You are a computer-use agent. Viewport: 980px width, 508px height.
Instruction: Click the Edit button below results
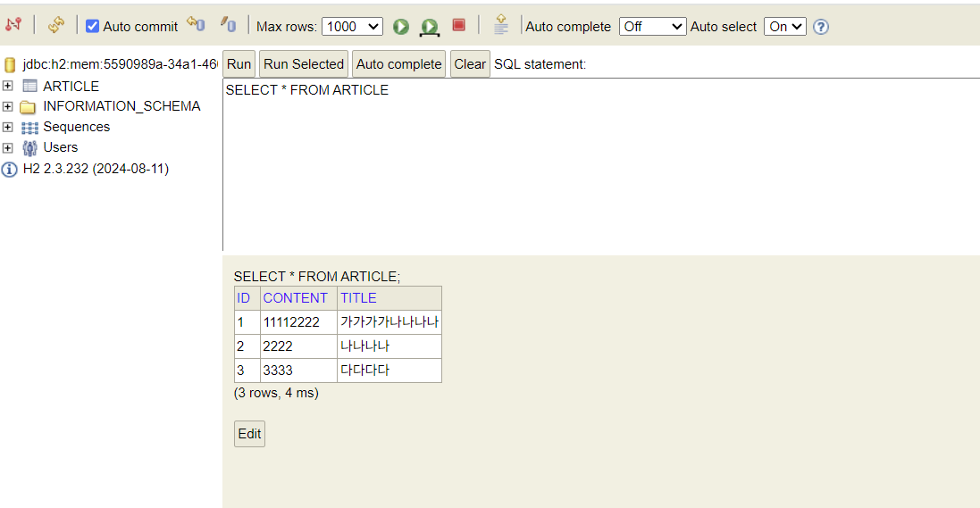(x=249, y=434)
